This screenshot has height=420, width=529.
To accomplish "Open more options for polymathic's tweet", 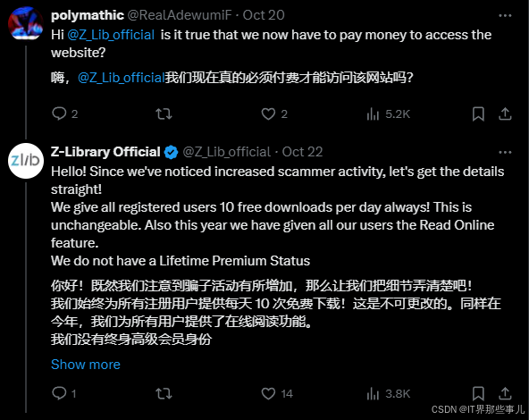I will 505,15.
